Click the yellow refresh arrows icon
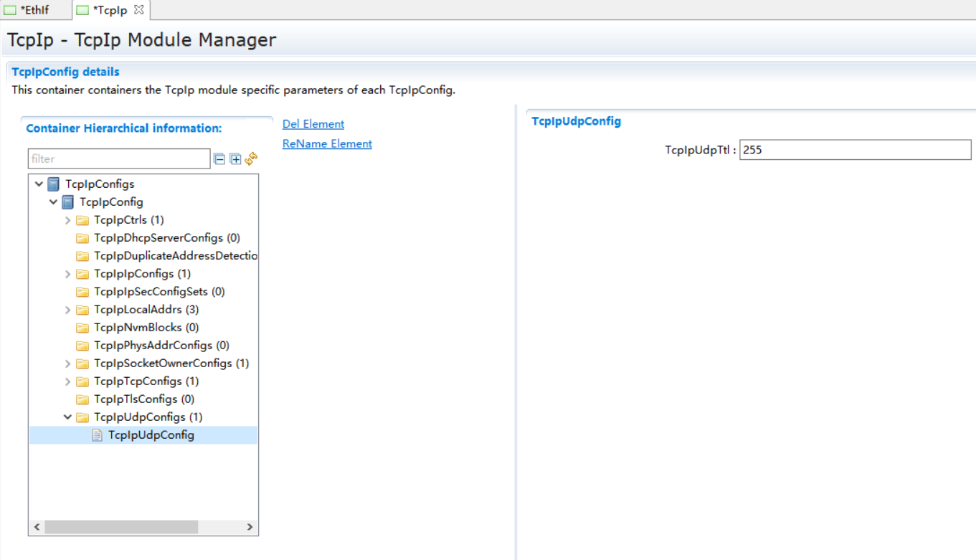 [251, 159]
